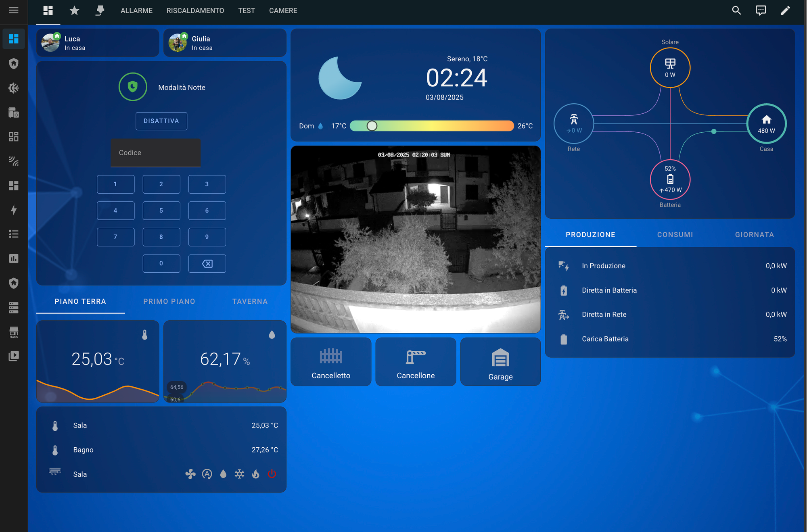Screen dimensions: 807x532
Task: Click keypad button 9
Action: coord(207,237)
